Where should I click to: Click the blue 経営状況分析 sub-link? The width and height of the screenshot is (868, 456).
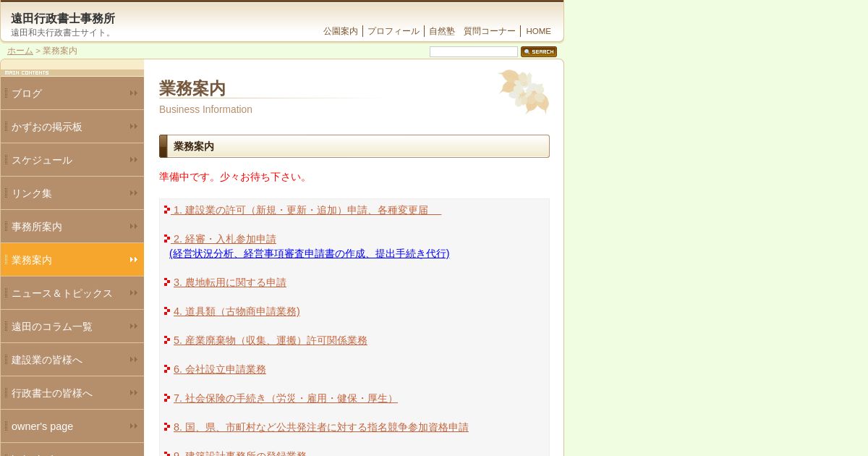[310, 253]
